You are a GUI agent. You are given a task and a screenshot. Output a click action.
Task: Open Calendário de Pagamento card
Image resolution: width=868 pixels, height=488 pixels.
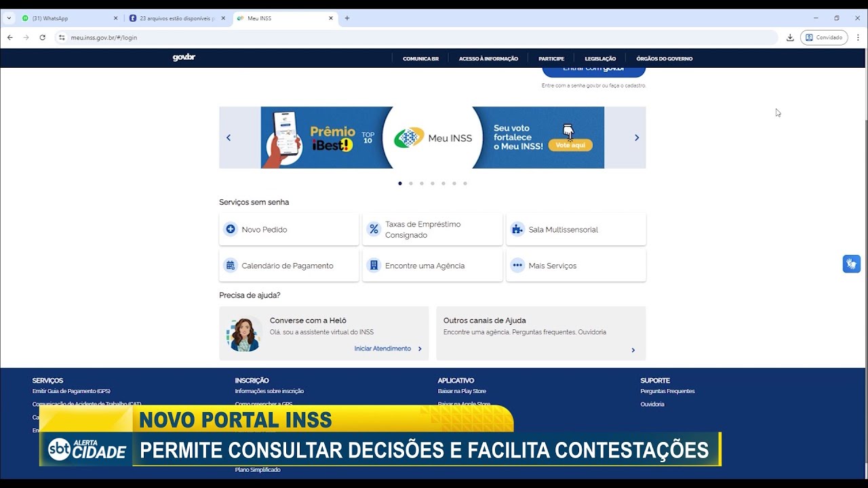point(289,266)
